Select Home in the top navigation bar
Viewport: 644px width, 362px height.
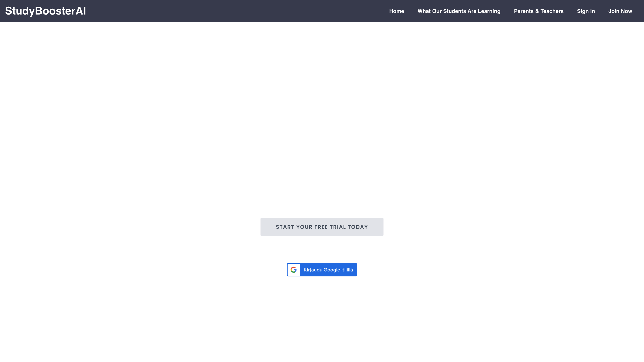point(396,11)
